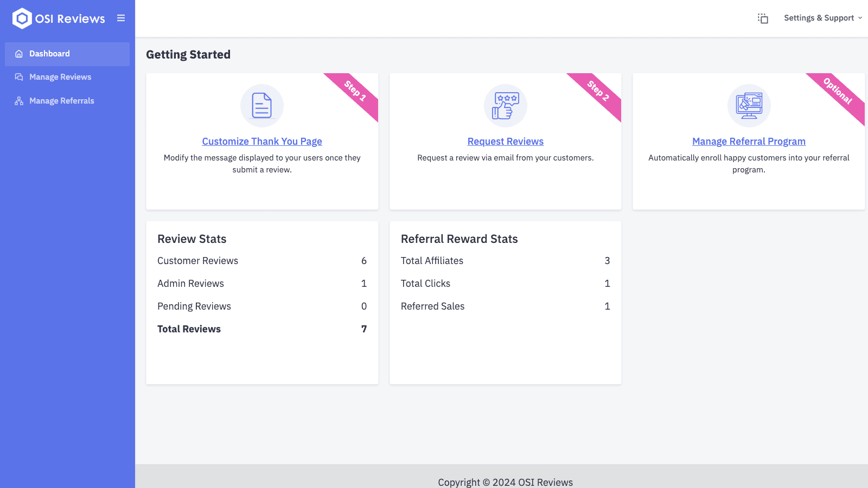Click the chevron beside Settings & Support

[x=860, y=18]
